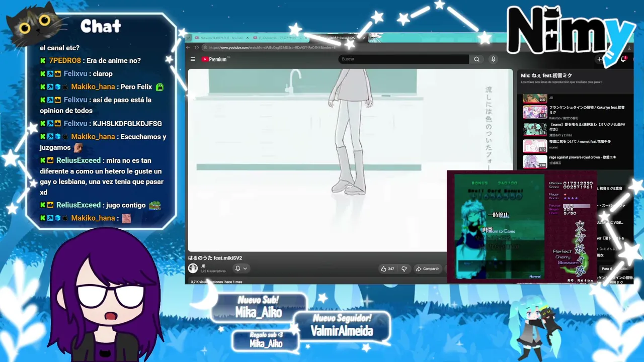
Task: Like the video with 247 likes
Action: (x=387, y=269)
